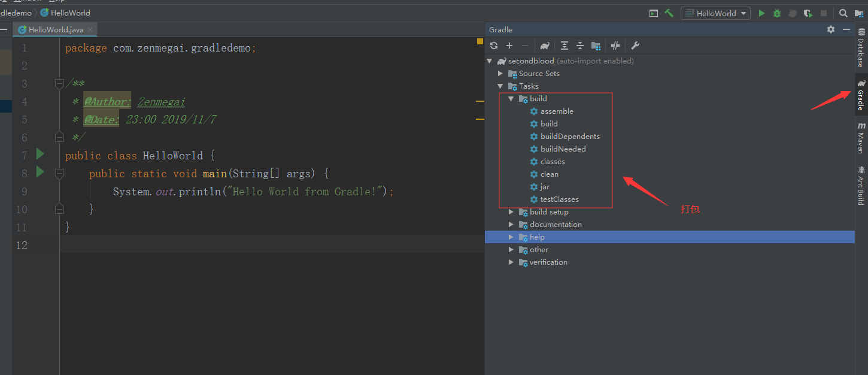Open HelloWorld run configuration dropdown
Viewport: 868px width, 375px height.
click(715, 13)
